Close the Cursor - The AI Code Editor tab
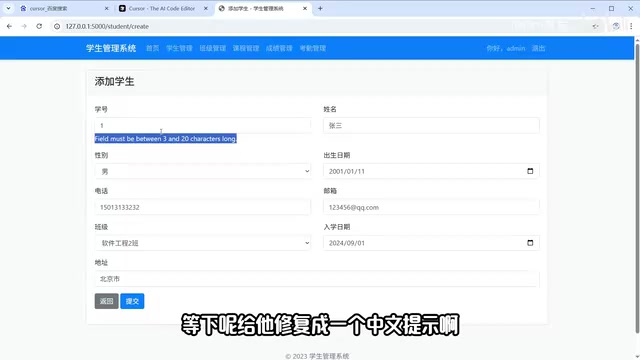The height and width of the screenshot is (360, 640). point(206,8)
